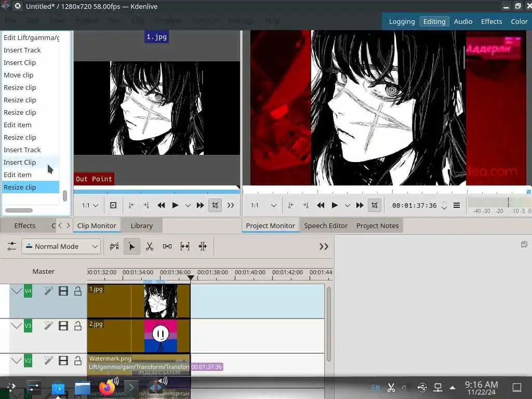Click the Project Monitor timecode field
Screen dimensions: 532x399
(414, 205)
